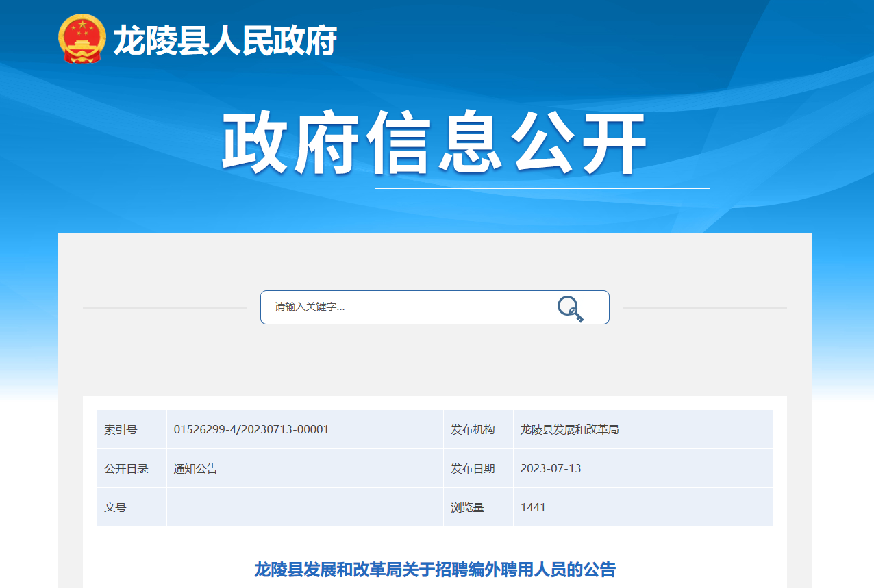Screen dimensions: 874x588
Task: Click the 政府信息公开 banner heading
Action: pos(434,144)
